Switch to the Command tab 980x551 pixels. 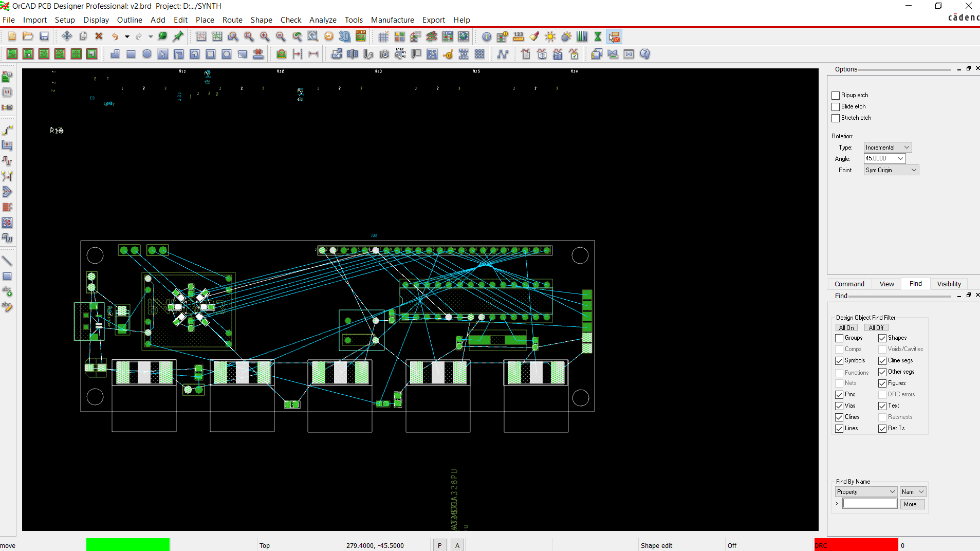(x=849, y=284)
